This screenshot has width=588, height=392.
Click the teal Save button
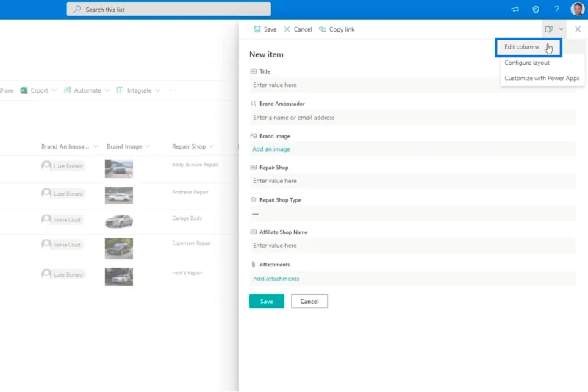tap(267, 302)
